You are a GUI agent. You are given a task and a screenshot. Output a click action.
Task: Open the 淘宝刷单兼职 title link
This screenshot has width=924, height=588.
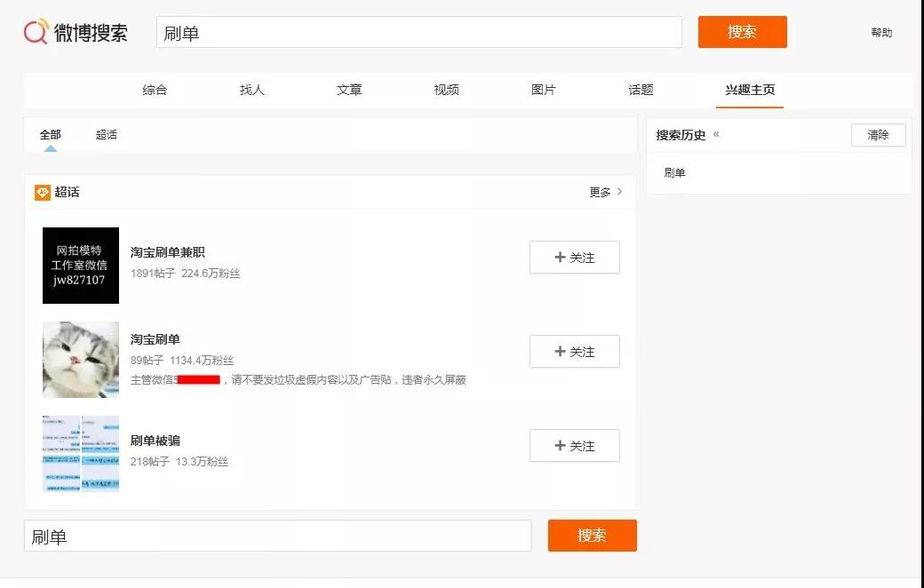167,253
